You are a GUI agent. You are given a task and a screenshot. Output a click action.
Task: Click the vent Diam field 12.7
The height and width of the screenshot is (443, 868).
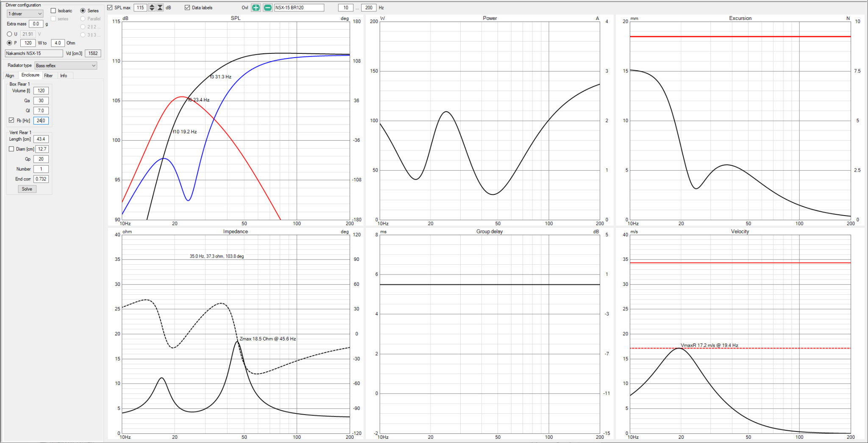click(x=42, y=149)
